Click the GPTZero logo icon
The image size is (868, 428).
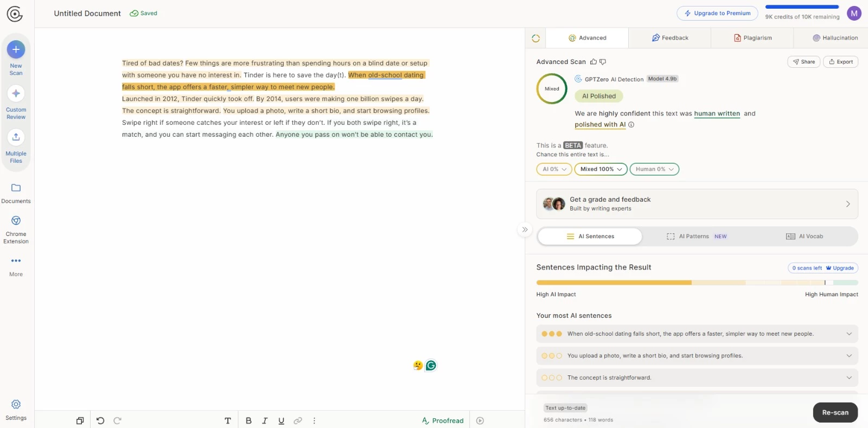(x=15, y=14)
